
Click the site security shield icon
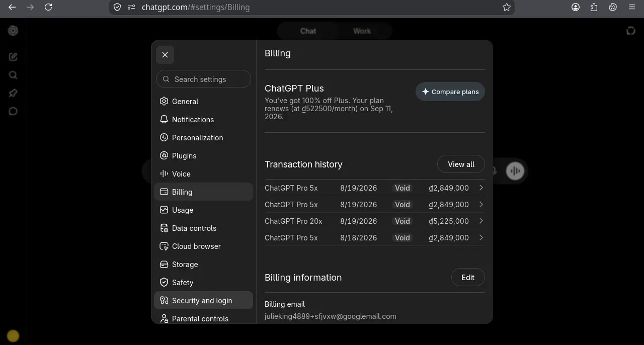click(x=117, y=7)
